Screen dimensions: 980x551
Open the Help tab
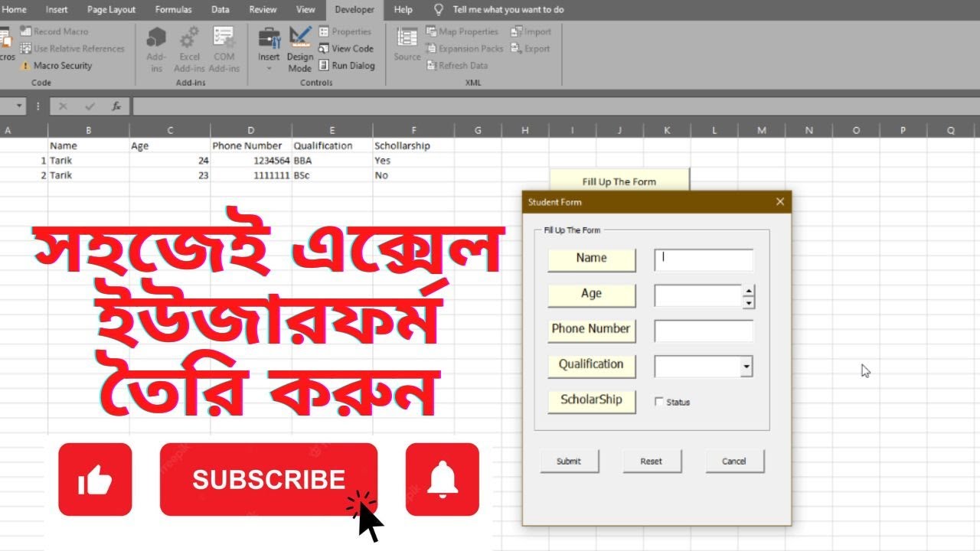tap(403, 10)
